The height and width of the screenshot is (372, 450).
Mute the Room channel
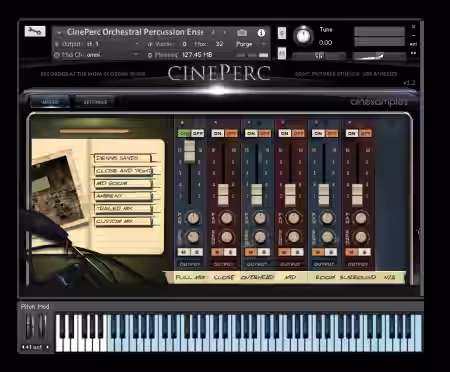coord(318,252)
